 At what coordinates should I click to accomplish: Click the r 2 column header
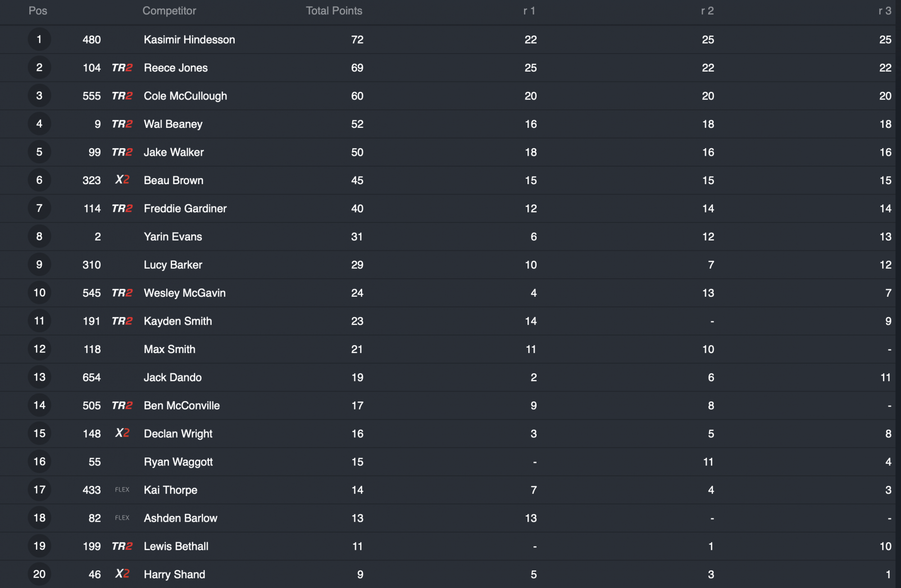pos(707,11)
